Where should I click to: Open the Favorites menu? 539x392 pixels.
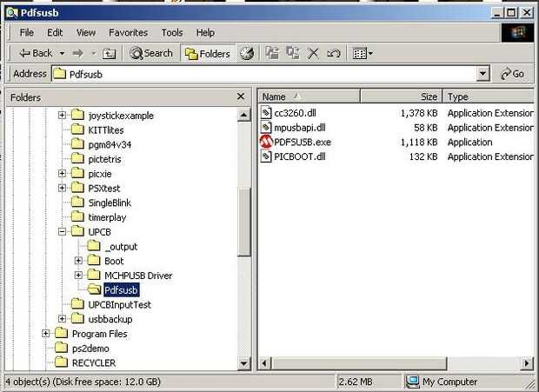tap(128, 33)
